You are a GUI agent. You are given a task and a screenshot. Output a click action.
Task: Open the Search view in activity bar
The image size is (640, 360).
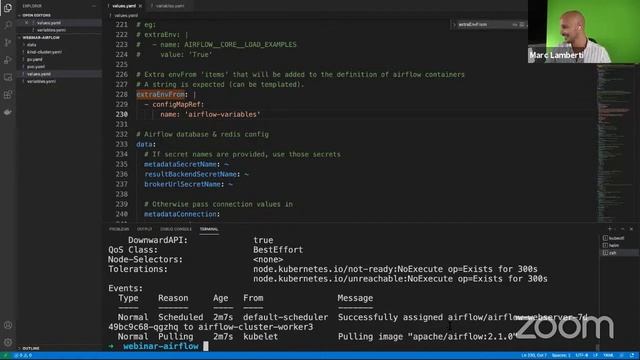tap(8, 25)
